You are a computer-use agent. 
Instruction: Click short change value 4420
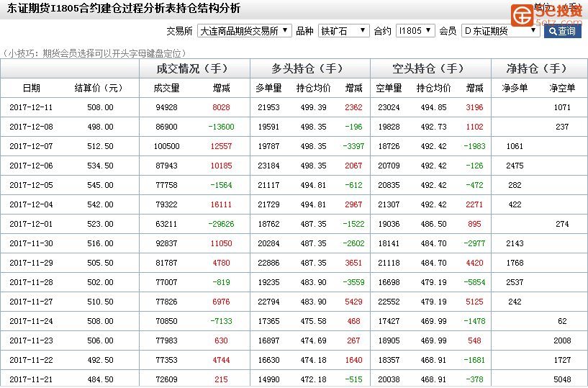tap(474, 263)
